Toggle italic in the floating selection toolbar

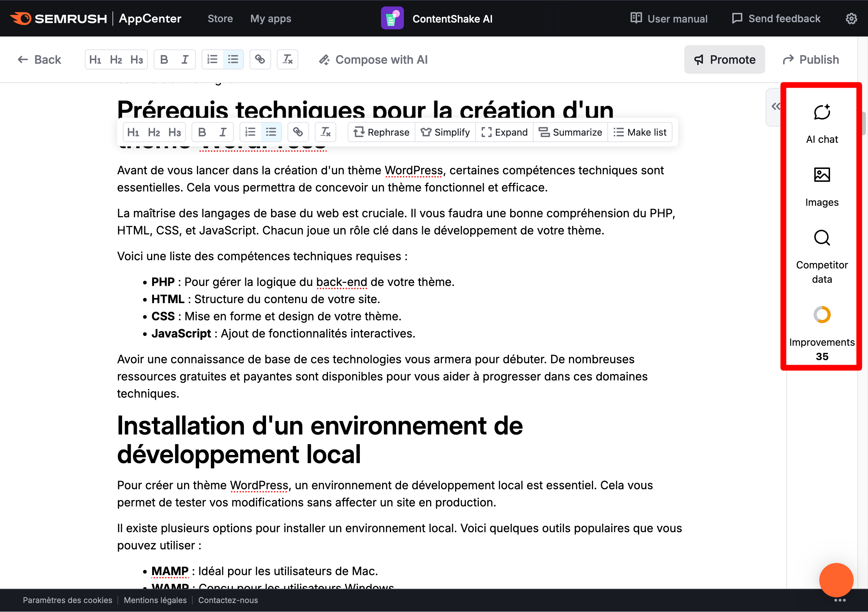pos(223,132)
